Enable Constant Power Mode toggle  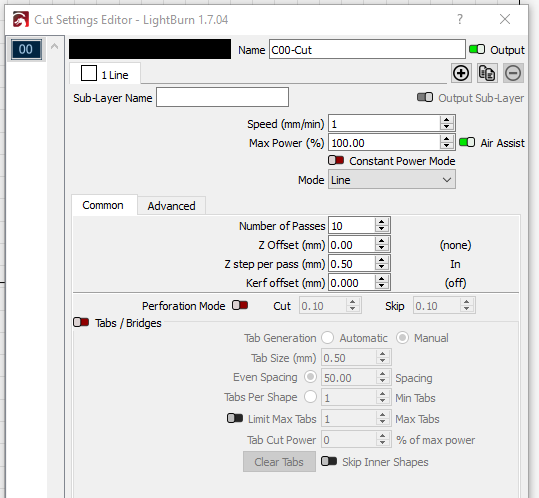coord(336,160)
